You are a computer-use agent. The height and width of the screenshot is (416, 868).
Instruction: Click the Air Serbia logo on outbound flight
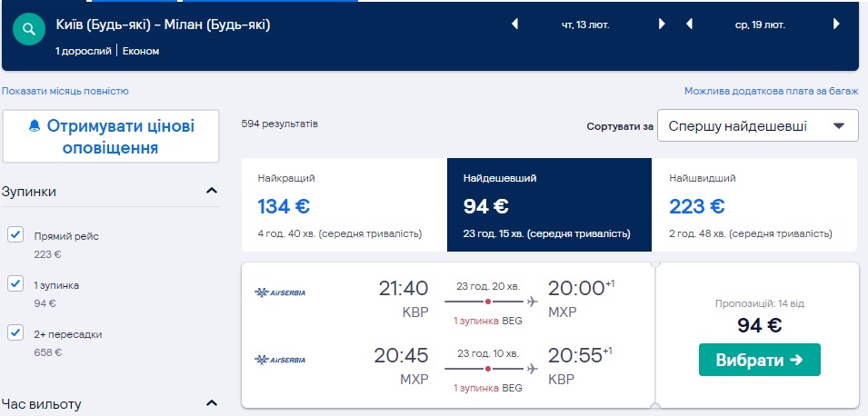(281, 292)
